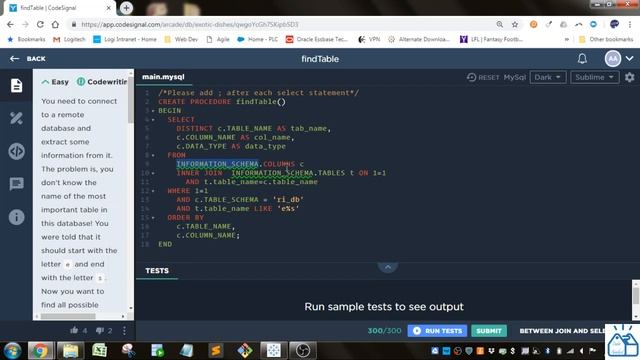Image resolution: width=640 pixels, height=360 pixels.
Task: Open the Oracle Essbase bookmark
Action: coord(317,40)
